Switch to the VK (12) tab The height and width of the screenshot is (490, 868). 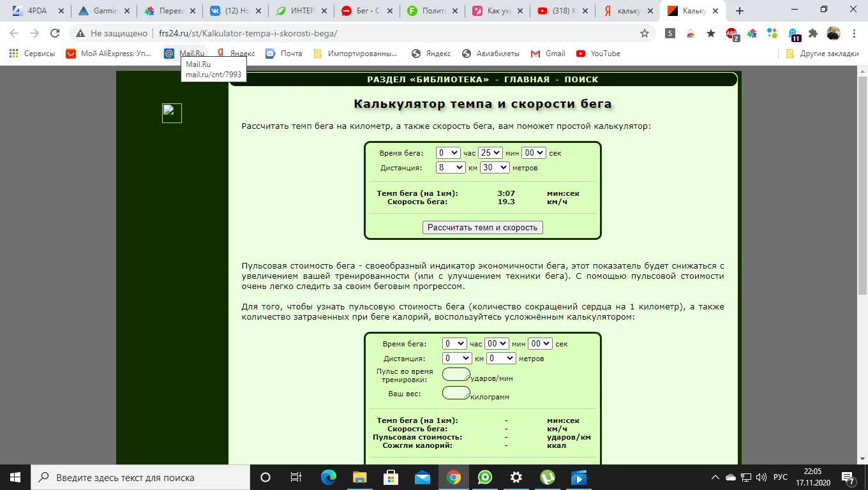pyautogui.click(x=234, y=11)
